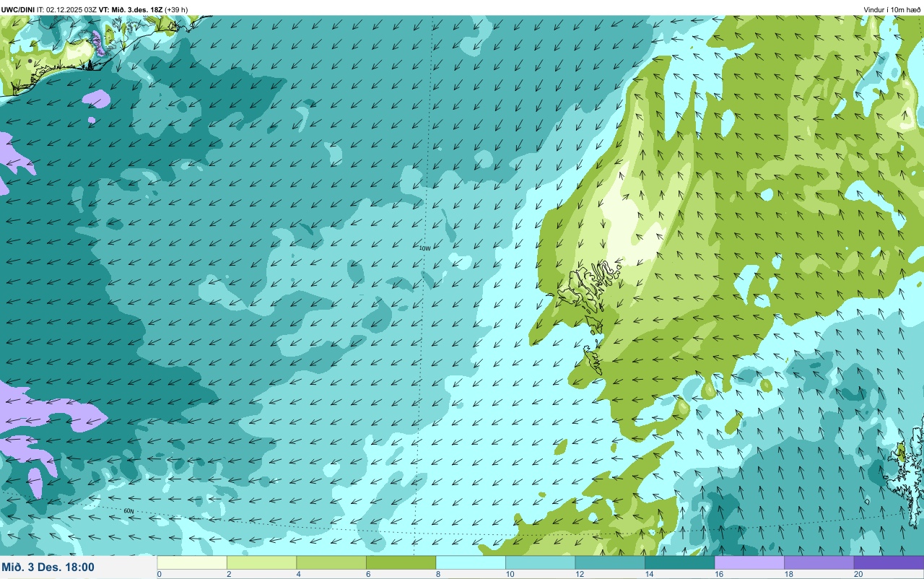The height and width of the screenshot is (579, 924).
Task: Click the '(+39 h)' forecast offset text
Action: tap(176, 10)
